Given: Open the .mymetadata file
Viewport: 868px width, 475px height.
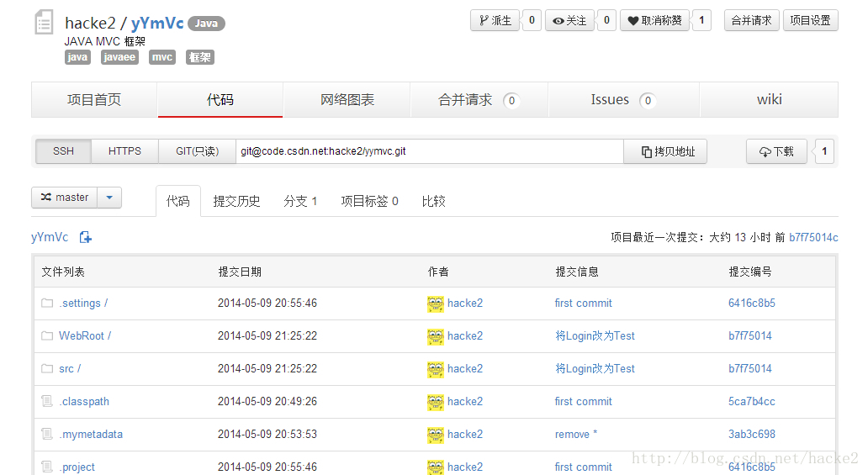Looking at the screenshot, I should point(91,434).
